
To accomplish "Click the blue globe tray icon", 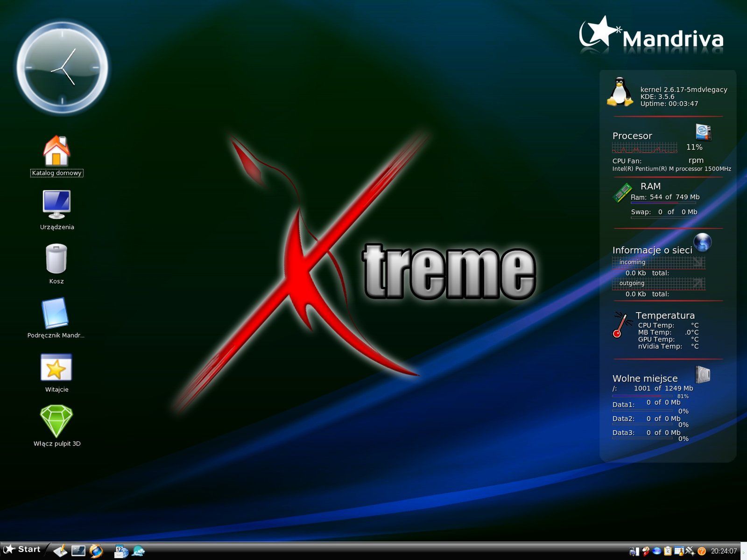I will 657,551.
